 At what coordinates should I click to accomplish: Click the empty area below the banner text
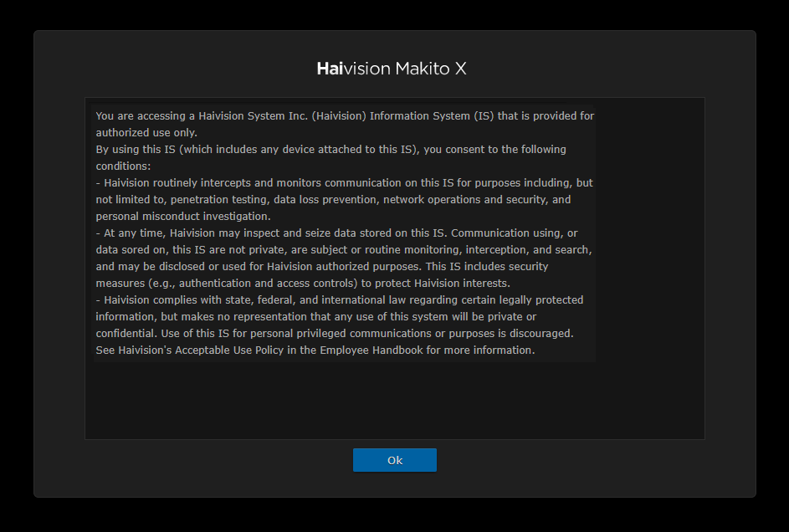[394, 400]
